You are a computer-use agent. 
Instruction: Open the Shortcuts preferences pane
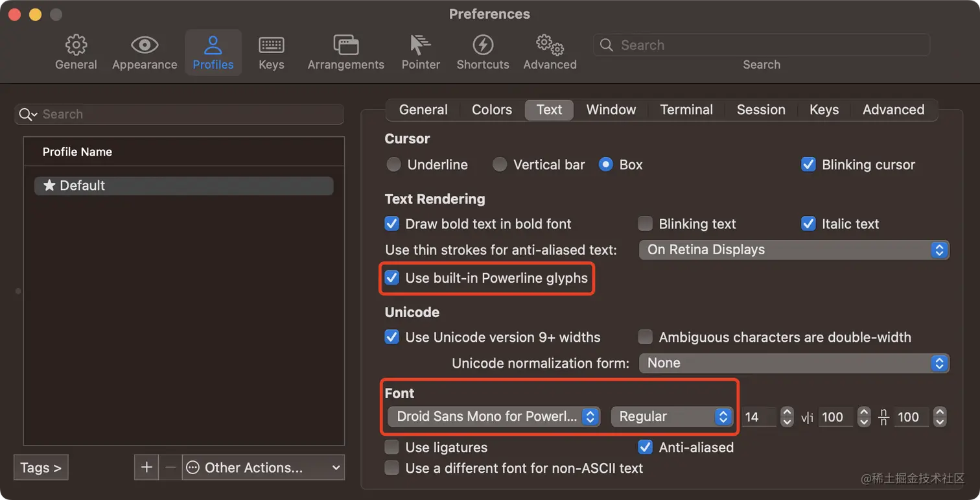click(483, 53)
